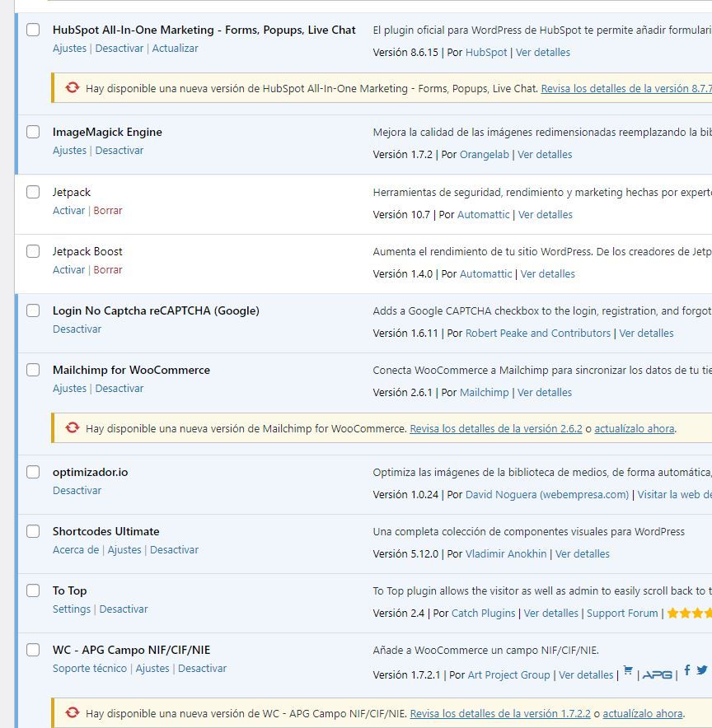Viewport: 712px width, 728px height.
Task: Check the box beside Jetpack 10.7 plugin
Action: [33, 192]
